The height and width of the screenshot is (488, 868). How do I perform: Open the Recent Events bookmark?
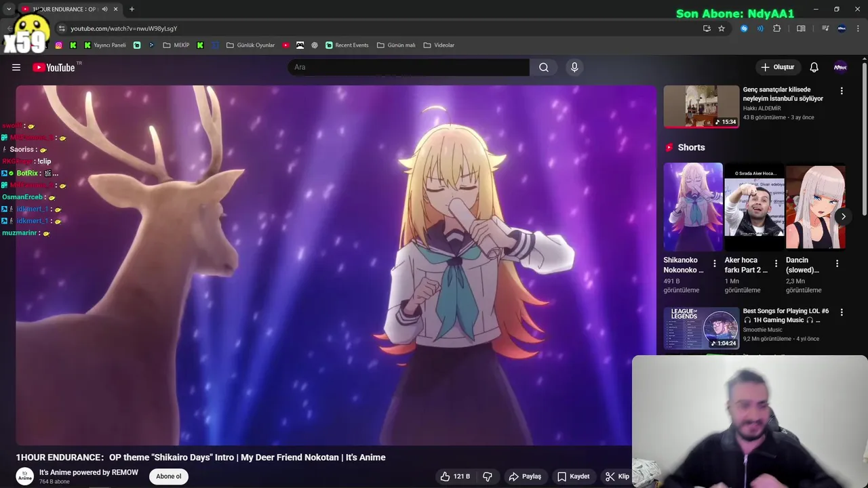tap(347, 45)
